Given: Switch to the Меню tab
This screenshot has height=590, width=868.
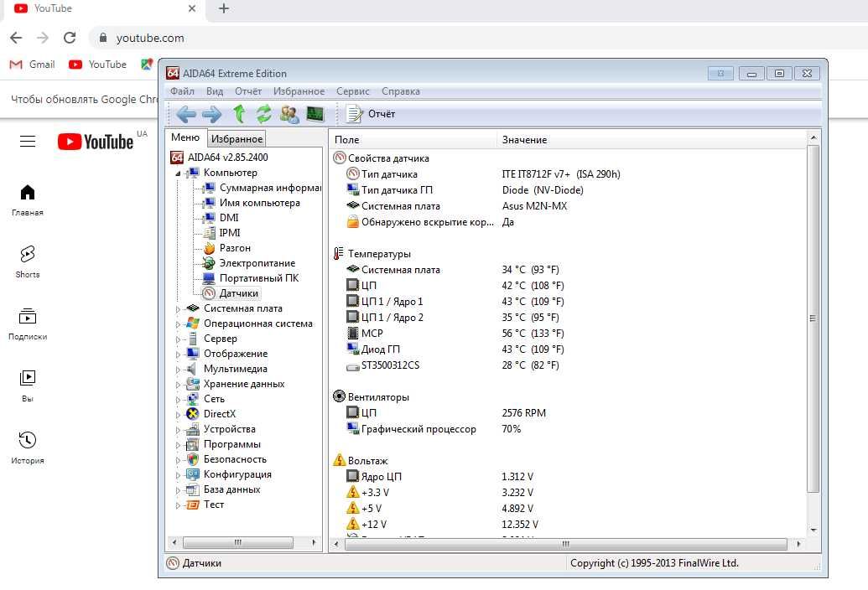Looking at the screenshot, I should [x=185, y=137].
